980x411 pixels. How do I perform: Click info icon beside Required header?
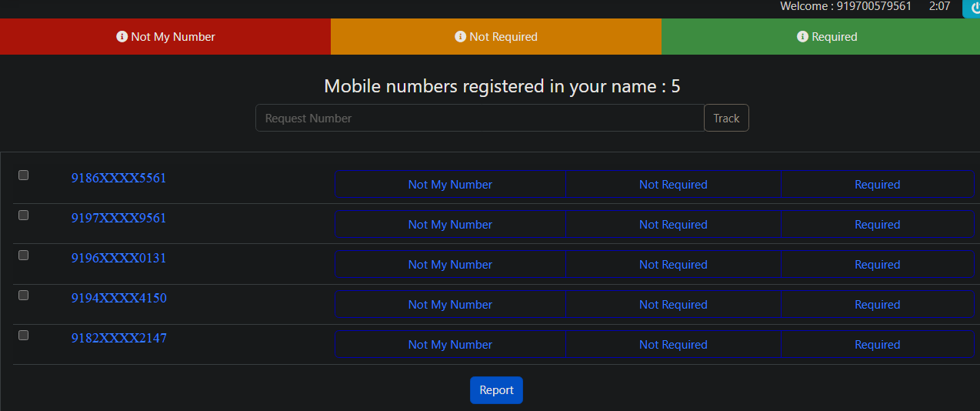[802, 37]
